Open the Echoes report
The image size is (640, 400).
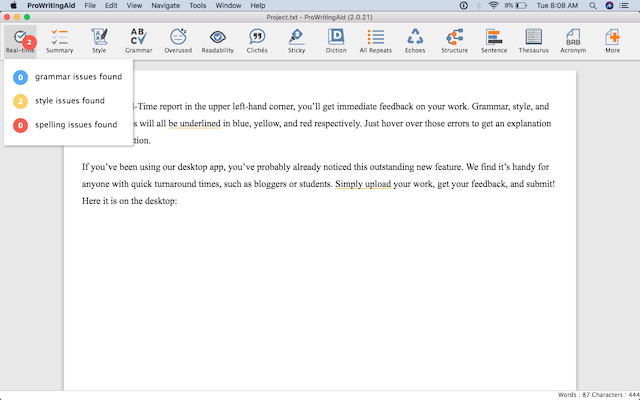415,41
